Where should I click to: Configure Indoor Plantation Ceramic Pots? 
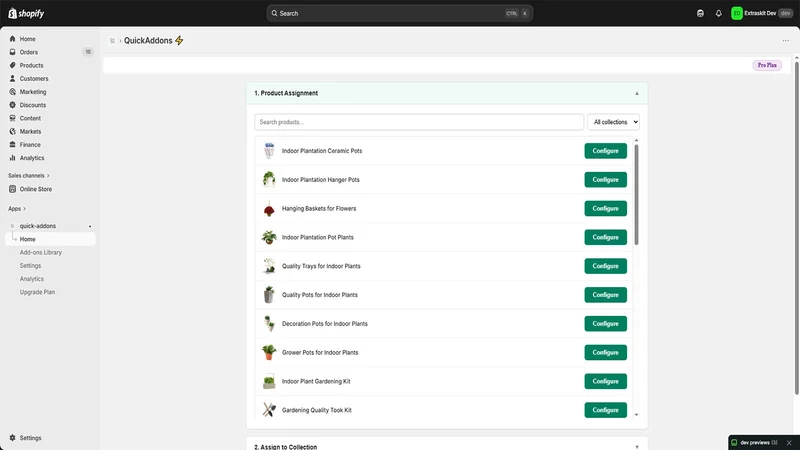(605, 151)
